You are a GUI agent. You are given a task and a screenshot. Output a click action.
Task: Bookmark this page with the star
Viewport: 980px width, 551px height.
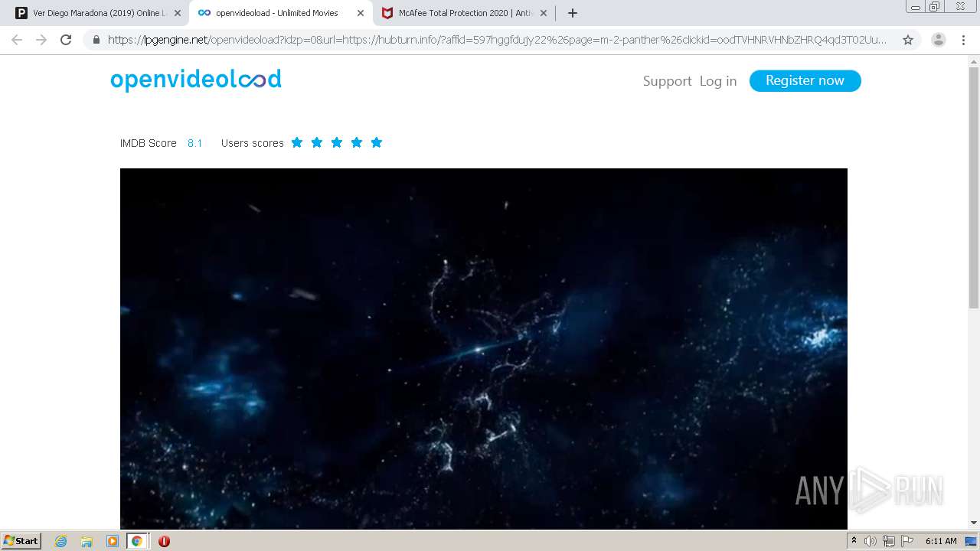point(908,40)
